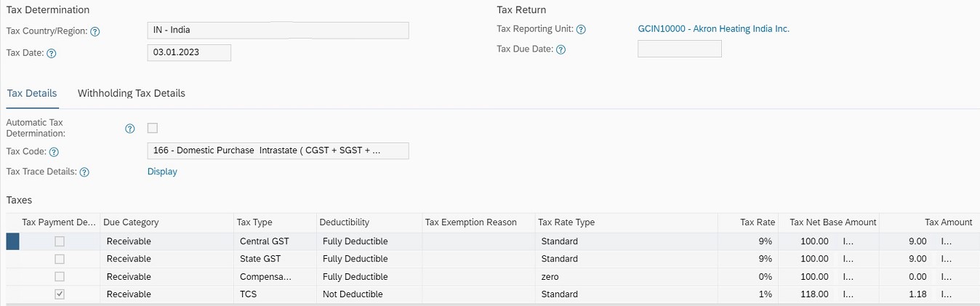Click the 1.18 tax amount cell
Viewport: 980px width, 306px height.
click(x=917, y=294)
